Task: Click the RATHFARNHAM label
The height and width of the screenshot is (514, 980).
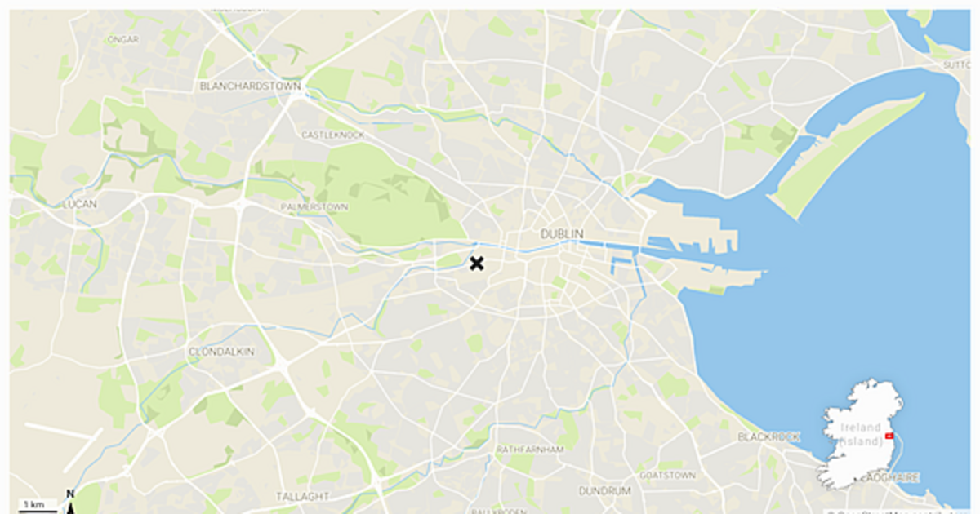Action: [x=531, y=450]
